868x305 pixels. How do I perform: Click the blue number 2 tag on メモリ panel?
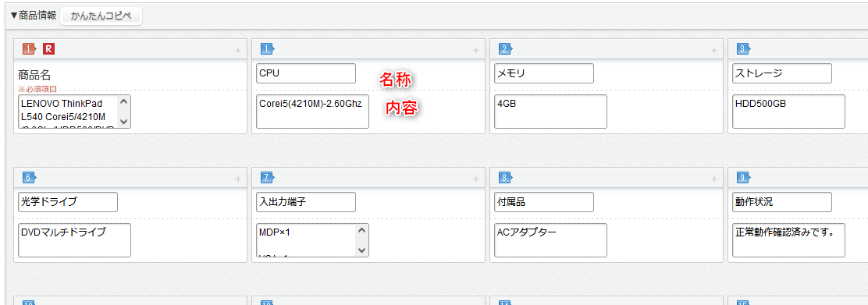505,49
